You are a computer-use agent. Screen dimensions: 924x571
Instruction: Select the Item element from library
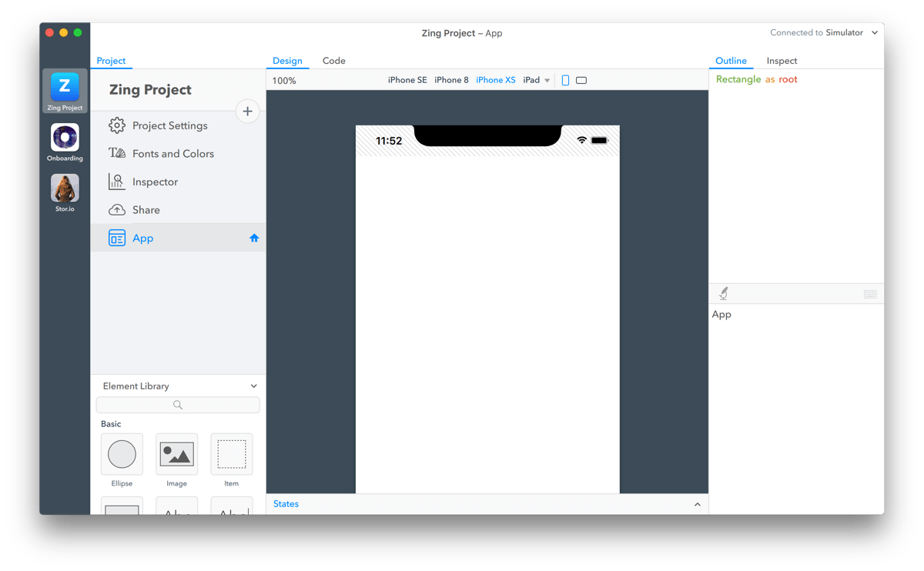click(x=231, y=454)
